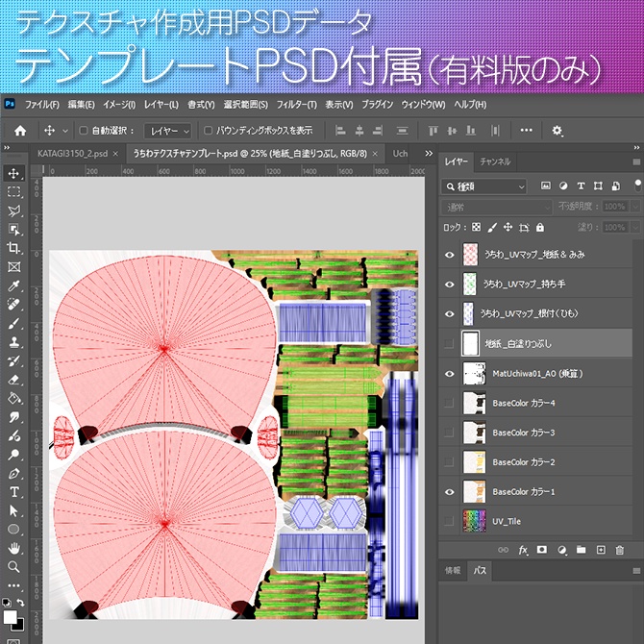Open the opacity (不透明度) slider dropdown

[x=635, y=207]
